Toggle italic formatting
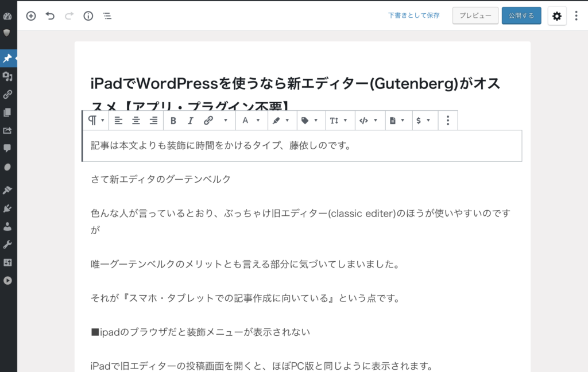588x372 pixels. click(191, 121)
